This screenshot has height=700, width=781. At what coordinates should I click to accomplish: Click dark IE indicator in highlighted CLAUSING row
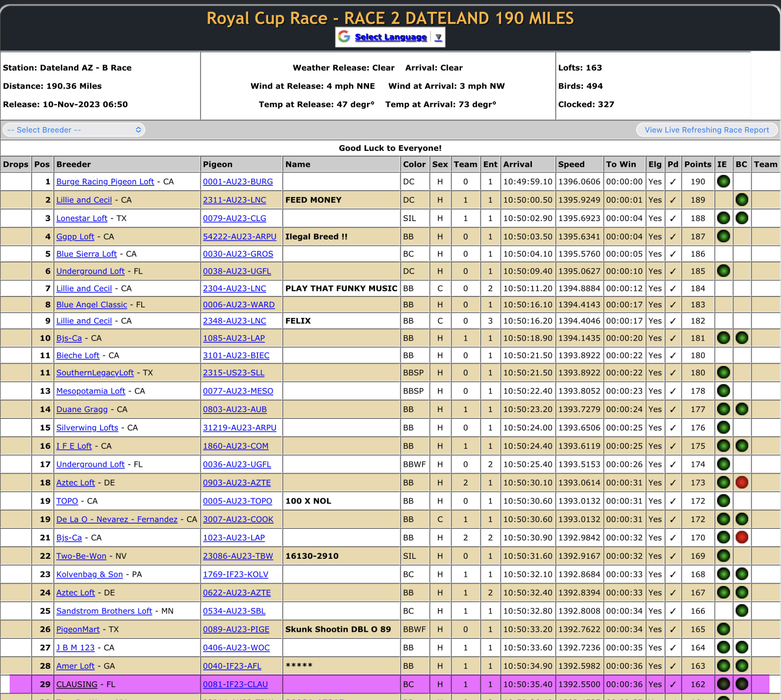tap(723, 684)
